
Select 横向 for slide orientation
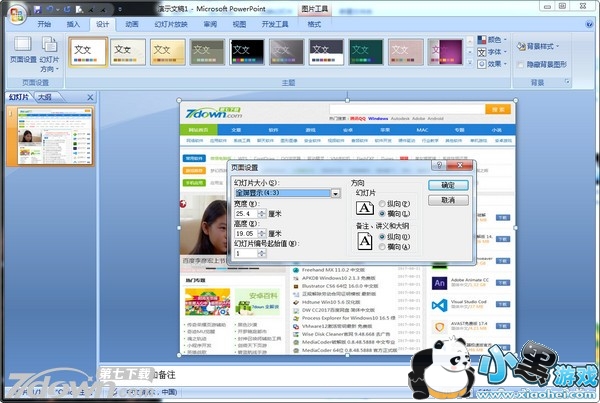click(x=385, y=214)
